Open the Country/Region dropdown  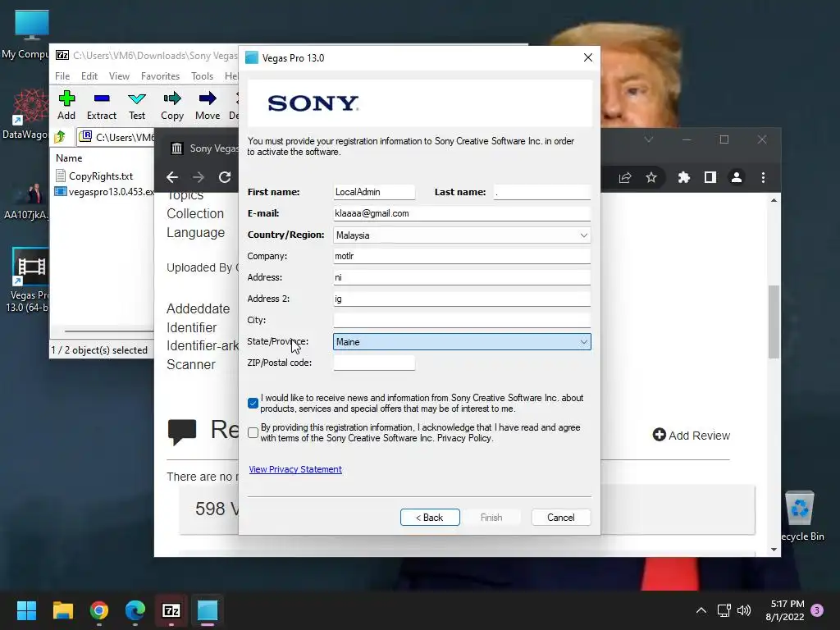click(583, 235)
